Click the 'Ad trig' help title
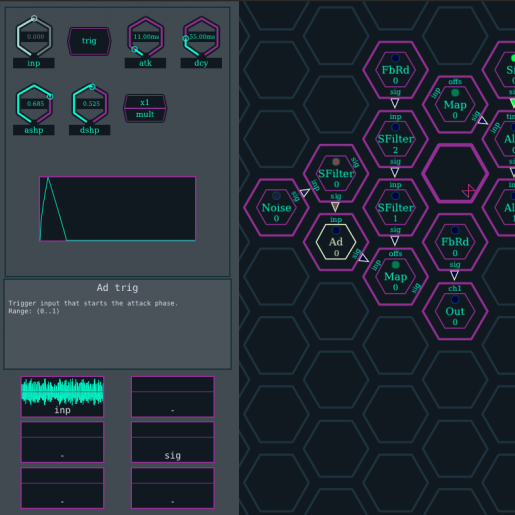 point(117,288)
